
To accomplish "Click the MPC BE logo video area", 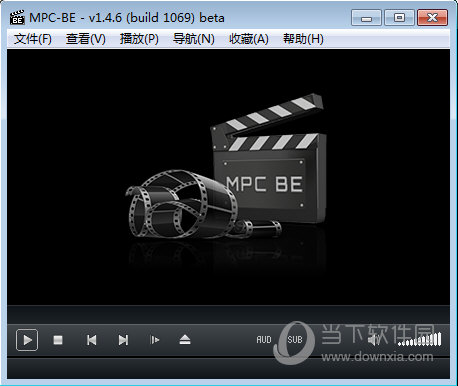I will click(228, 177).
